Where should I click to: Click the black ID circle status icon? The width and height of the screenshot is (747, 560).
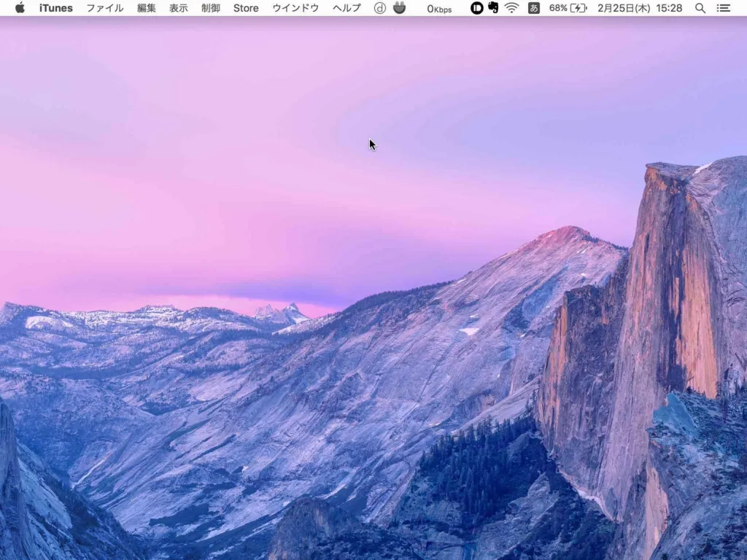click(x=476, y=8)
